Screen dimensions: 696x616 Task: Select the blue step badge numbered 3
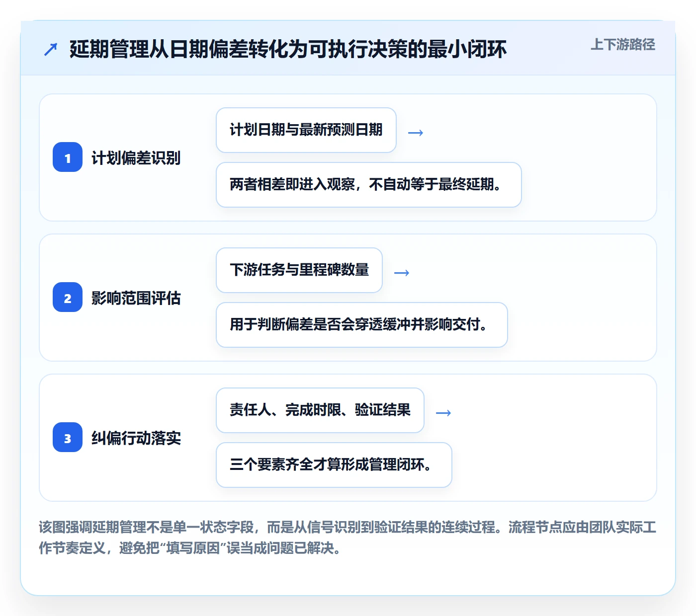(68, 438)
